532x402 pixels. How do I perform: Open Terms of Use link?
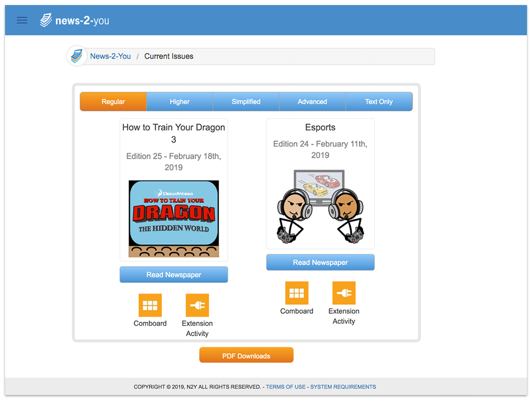[286, 387]
